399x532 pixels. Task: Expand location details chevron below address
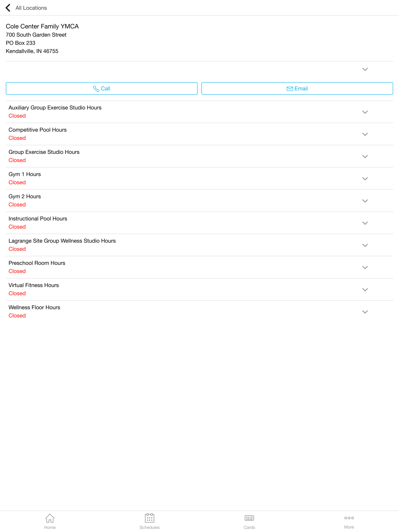click(x=365, y=70)
